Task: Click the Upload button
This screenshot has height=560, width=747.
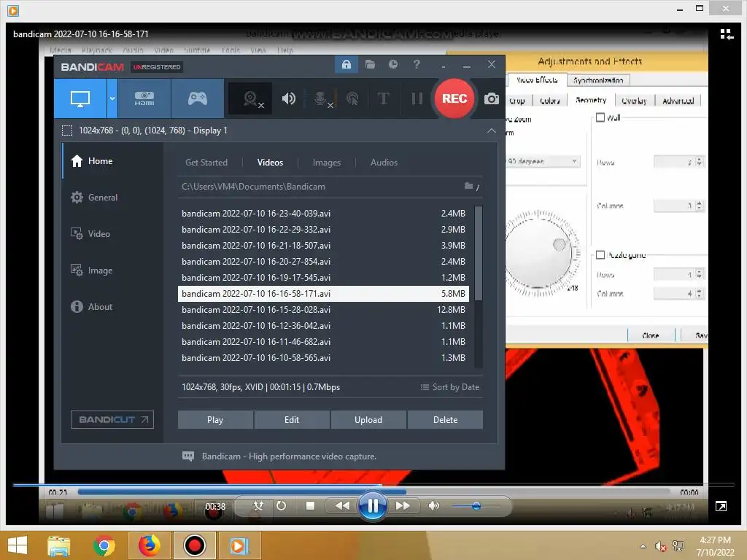Action: (368, 419)
